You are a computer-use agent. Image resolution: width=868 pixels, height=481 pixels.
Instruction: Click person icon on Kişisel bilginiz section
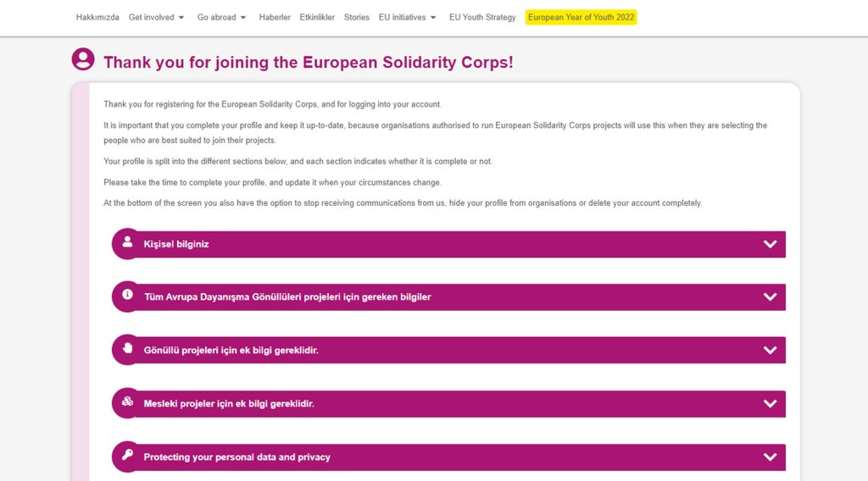click(x=127, y=241)
